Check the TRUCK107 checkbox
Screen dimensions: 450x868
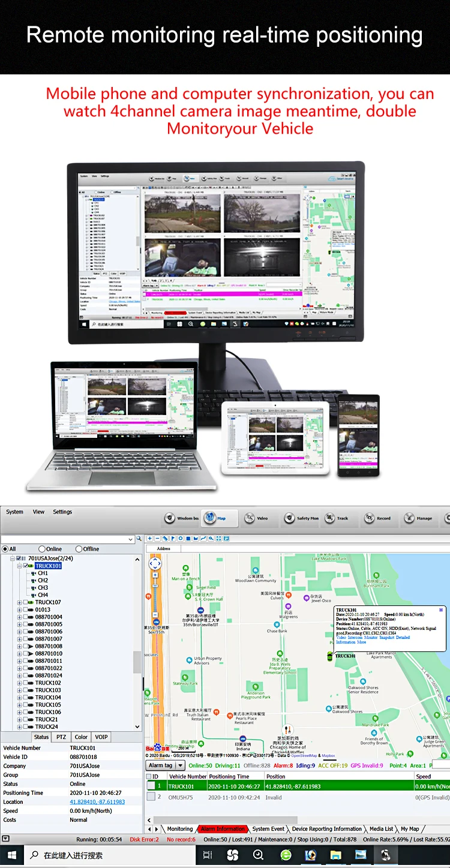click(x=25, y=602)
